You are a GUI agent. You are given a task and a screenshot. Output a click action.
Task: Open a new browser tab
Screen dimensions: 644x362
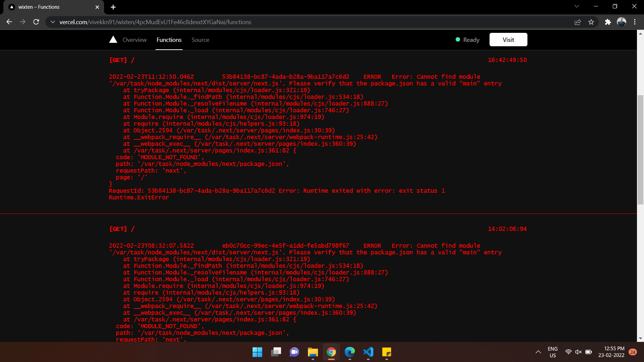[113, 7]
